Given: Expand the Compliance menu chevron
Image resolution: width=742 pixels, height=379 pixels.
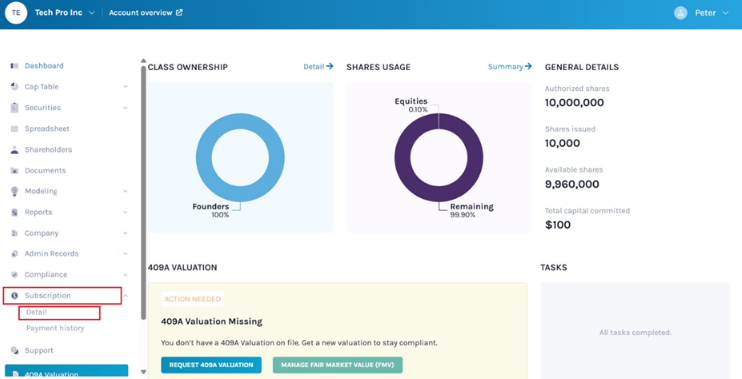Looking at the screenshot, I should click(x=125, y=275).
